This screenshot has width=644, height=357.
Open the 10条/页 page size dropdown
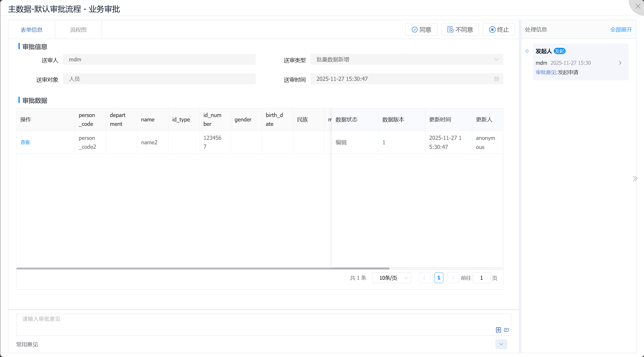point(391,278)
